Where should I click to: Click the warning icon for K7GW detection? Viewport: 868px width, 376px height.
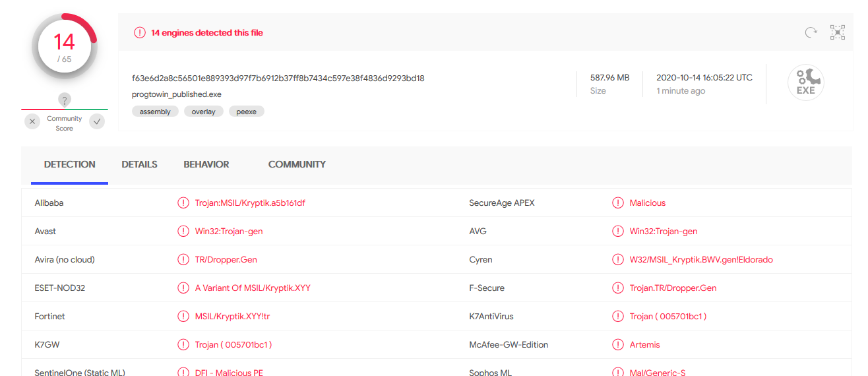tap(183, 344)
